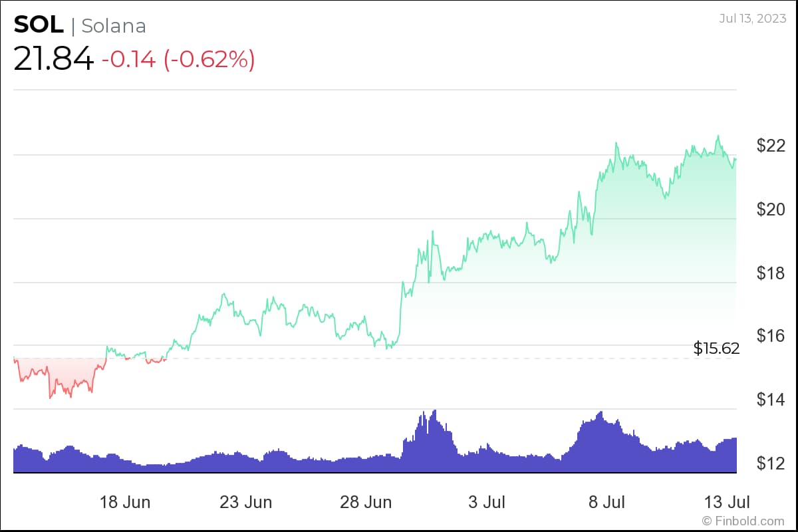798x532 pixels.
Task: Click the red -0.14 (-0.62%) change value
Action: click(178, 60)
